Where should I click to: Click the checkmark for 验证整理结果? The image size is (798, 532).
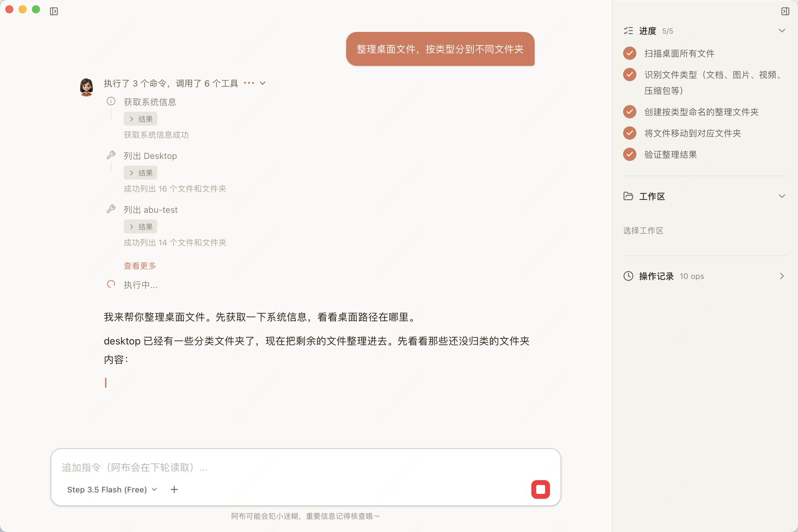(630, 154)
